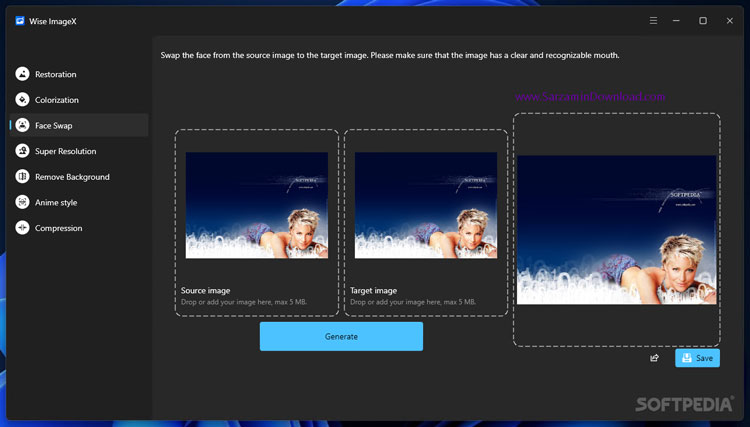Close the Wise ImageX window
The width and height of the screenshot is (750, 427).
point(729,21)
